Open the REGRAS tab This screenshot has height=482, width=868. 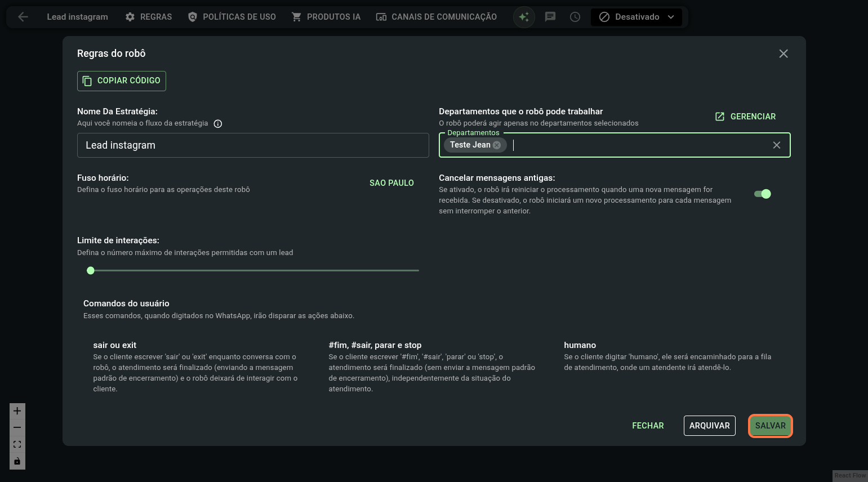[x=149, y=17]
